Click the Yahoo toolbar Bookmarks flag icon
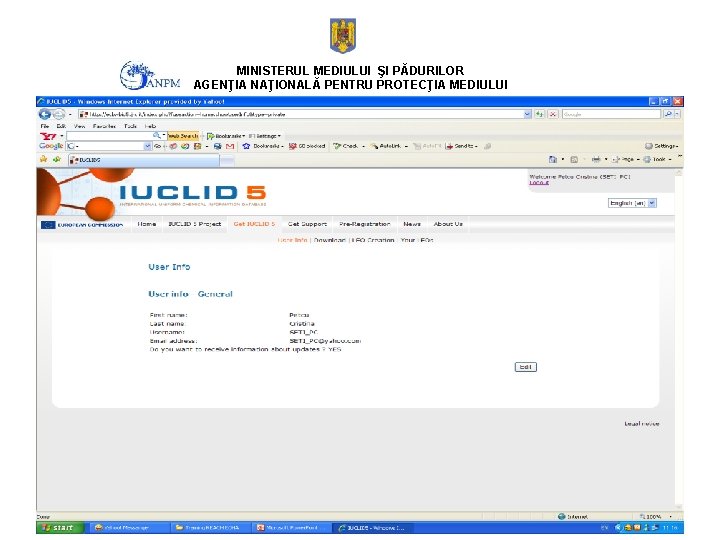Image resolution: width=720 pixels, height=540 pixels. pos(210,136)
